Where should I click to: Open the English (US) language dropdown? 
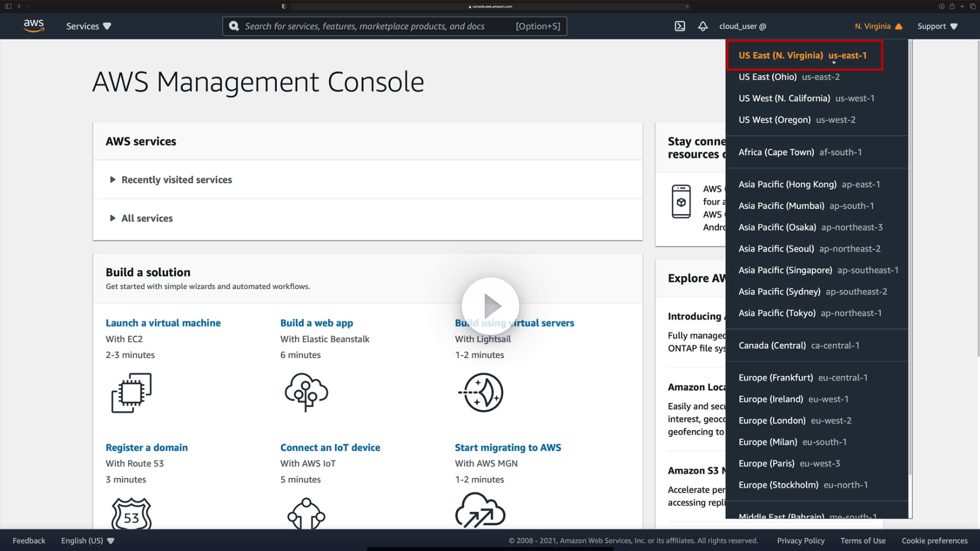(x=88, y=540)
